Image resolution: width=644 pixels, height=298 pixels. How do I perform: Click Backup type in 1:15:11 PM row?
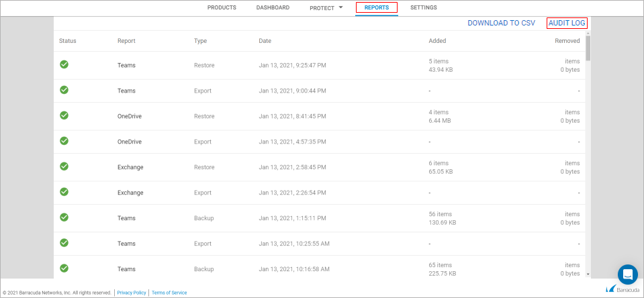click(x=203, y=218)
